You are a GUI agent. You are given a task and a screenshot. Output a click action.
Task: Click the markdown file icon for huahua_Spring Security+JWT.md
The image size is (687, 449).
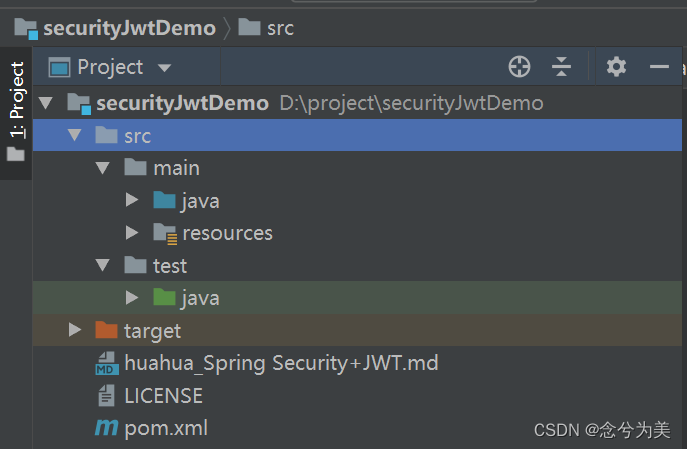coord(107,363)
